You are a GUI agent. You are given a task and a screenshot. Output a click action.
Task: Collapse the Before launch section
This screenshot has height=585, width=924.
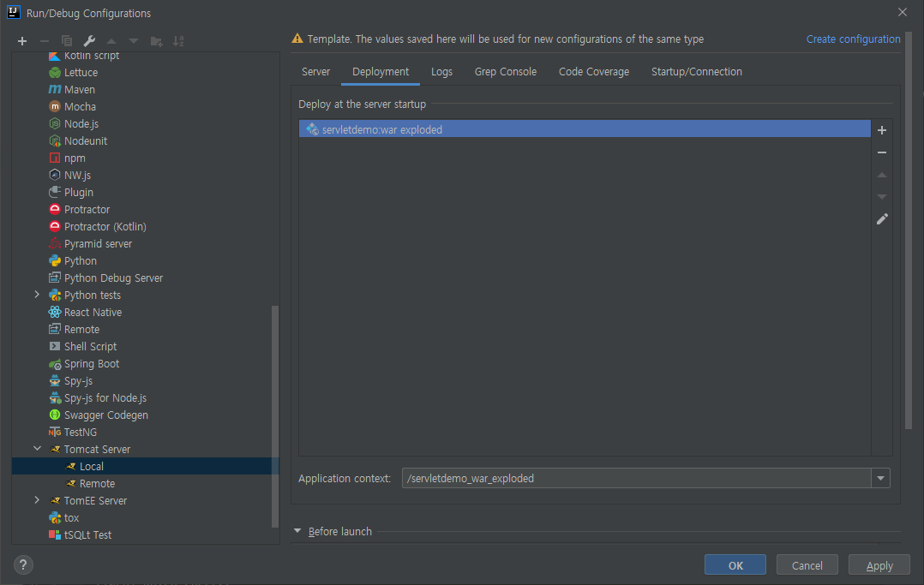(x=297, y=531)
